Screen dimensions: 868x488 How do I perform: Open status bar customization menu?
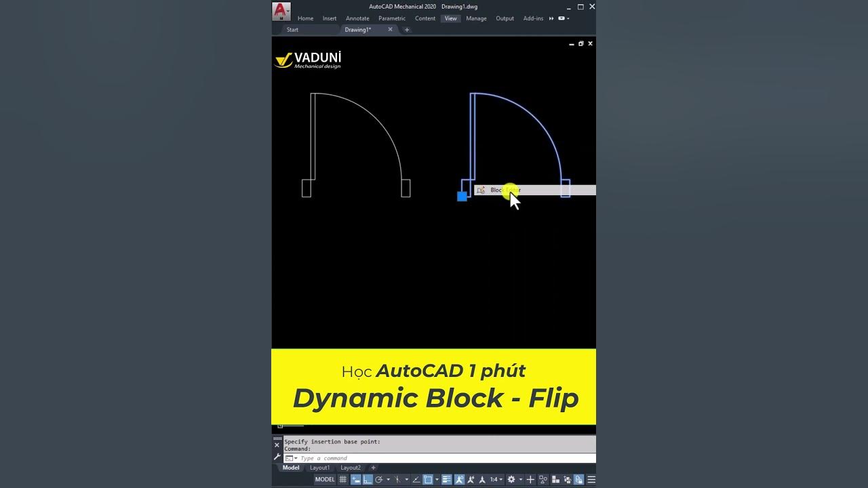(591, 479)
